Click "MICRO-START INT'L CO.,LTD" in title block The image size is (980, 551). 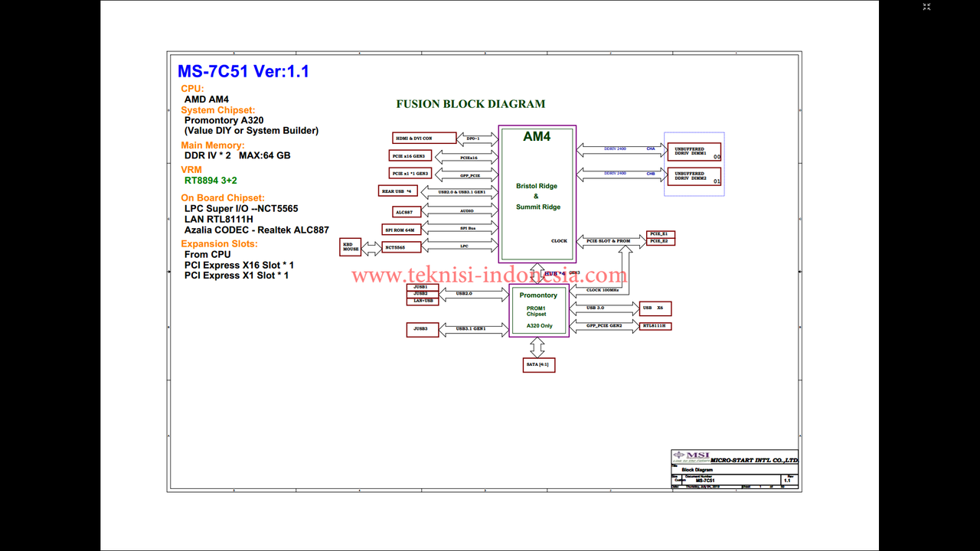click(754, 460)
